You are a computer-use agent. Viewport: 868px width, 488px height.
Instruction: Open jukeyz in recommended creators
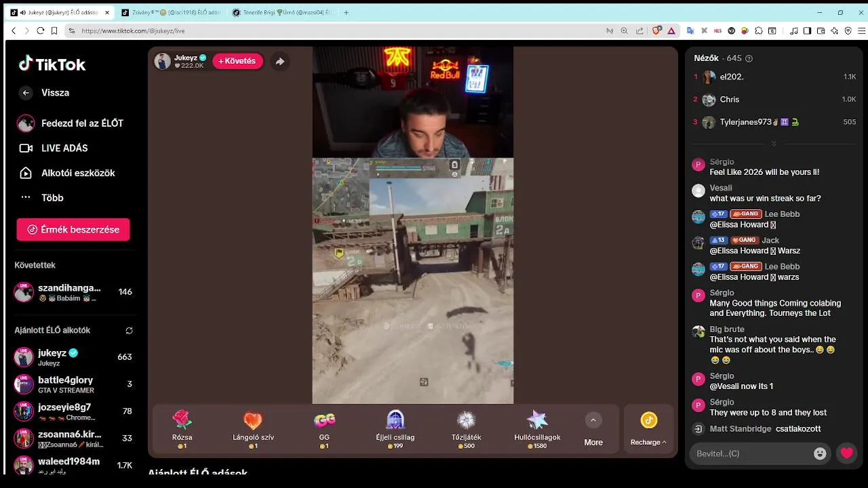pyautogui.click(x=75, y=357)
